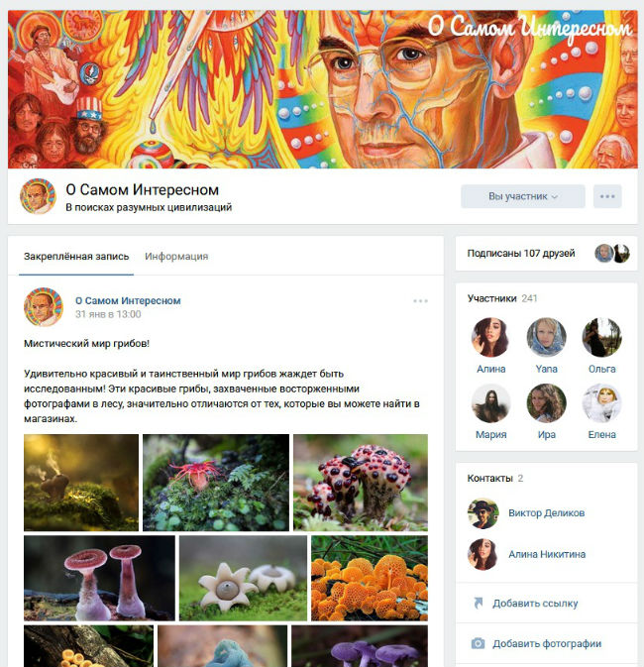
Task: Click the arrow icon beside Добавить ссылку
Action: coord(478,603)
